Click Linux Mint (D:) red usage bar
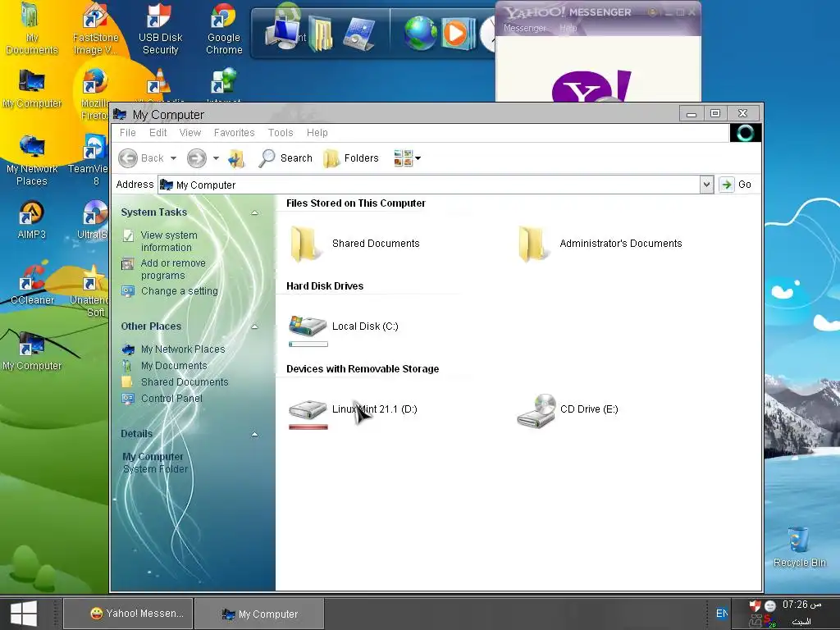840x630 pixels. 308,427
